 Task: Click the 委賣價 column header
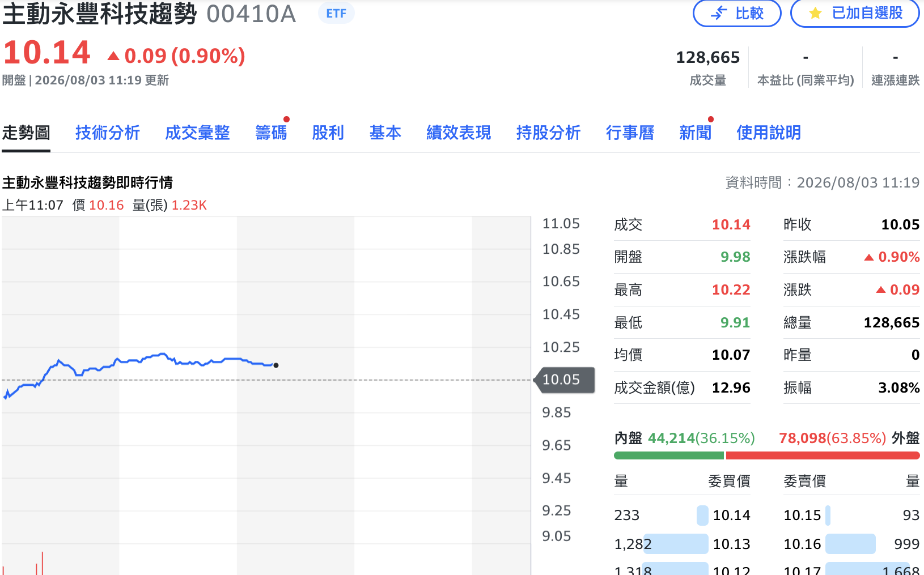click(x=804, y=482)
